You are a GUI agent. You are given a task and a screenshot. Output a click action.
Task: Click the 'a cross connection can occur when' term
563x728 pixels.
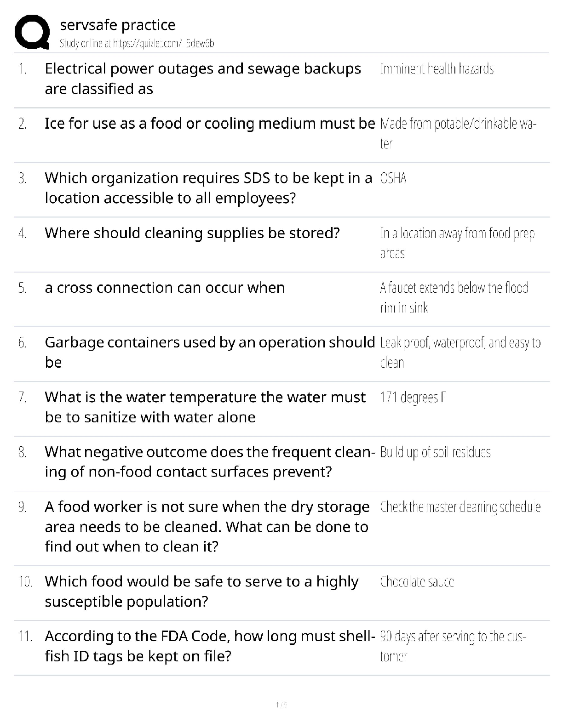tap(165, 288)
